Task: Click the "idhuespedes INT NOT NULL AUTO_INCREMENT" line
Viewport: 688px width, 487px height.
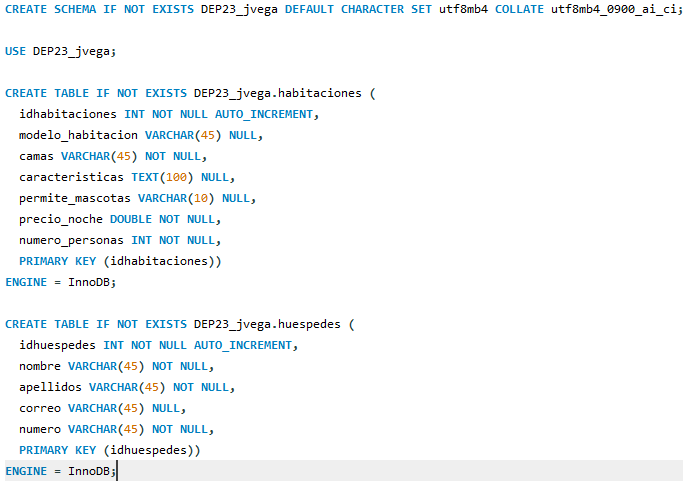Action: [158, 345]
